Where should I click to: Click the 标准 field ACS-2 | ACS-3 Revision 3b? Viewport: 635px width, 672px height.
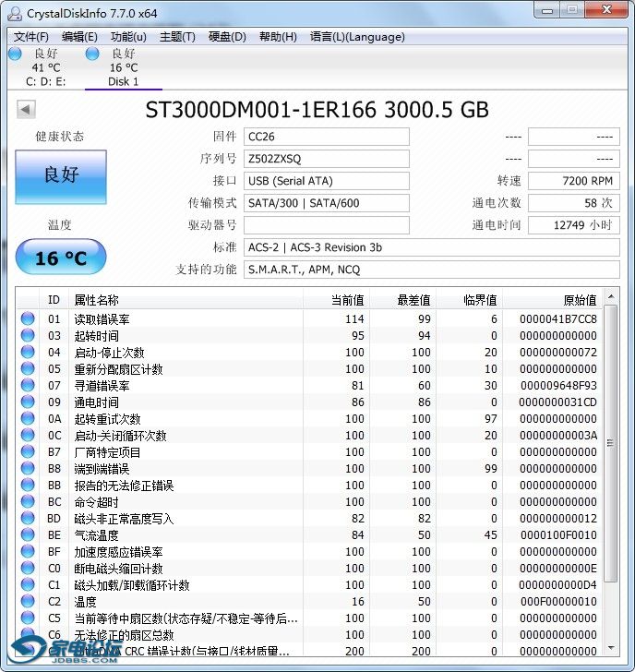[431, 247]
